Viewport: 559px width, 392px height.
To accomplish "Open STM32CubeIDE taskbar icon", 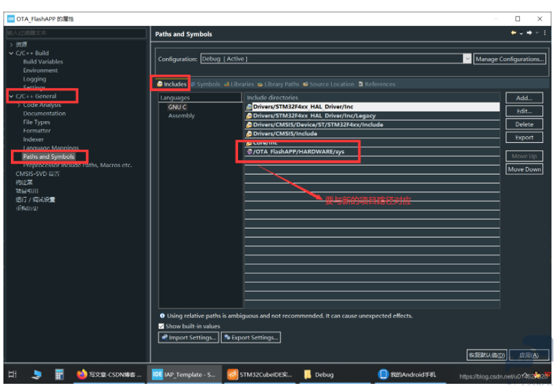I will point(259,375).
